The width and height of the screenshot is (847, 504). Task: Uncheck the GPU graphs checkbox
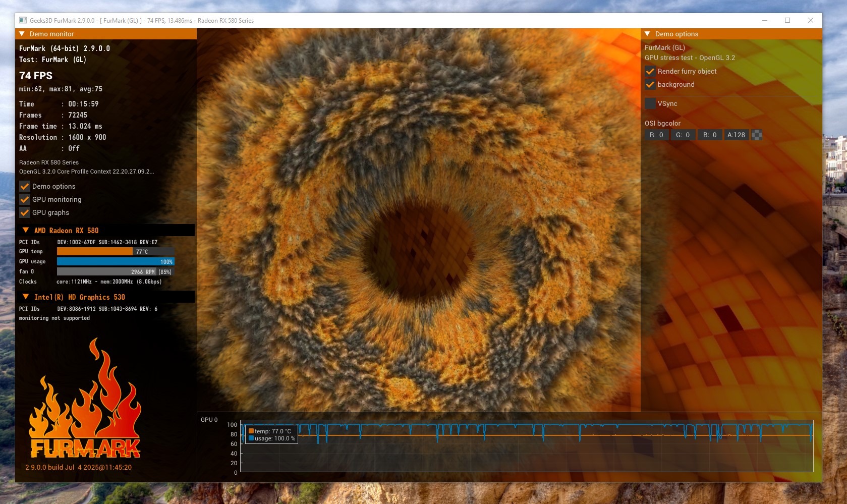point(25,212)
